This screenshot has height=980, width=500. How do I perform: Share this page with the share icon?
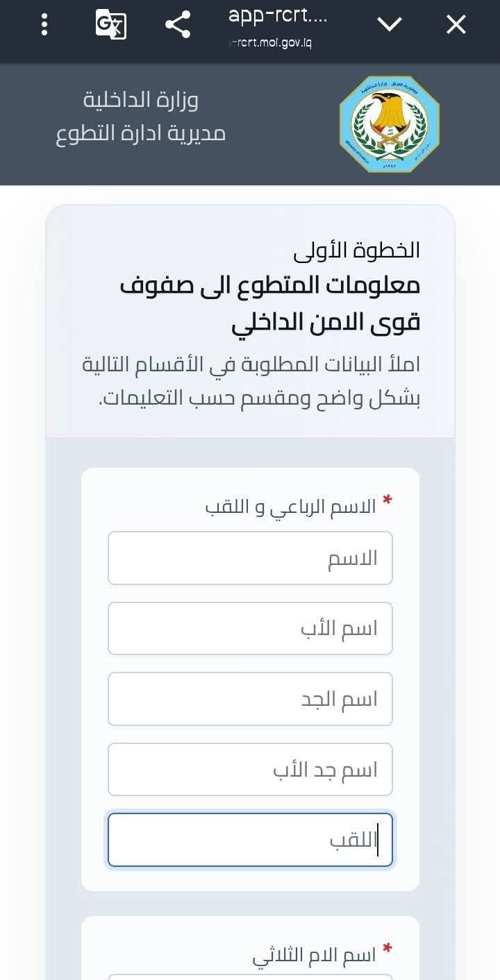tap(178, 25)
